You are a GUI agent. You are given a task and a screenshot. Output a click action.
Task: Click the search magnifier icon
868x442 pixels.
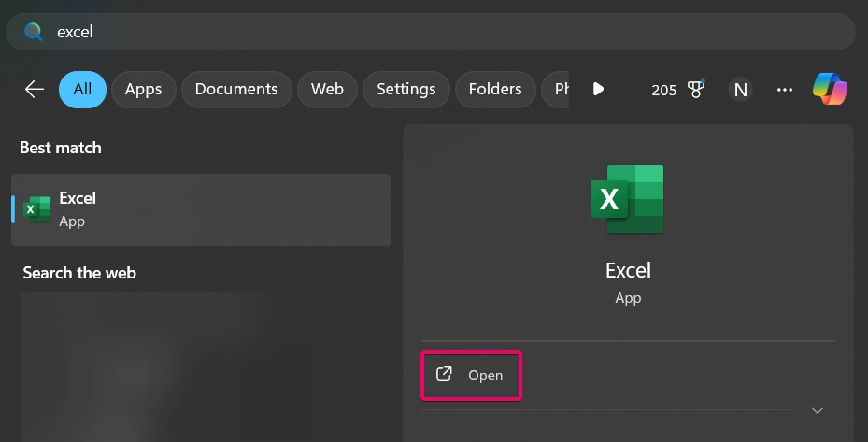34,32
